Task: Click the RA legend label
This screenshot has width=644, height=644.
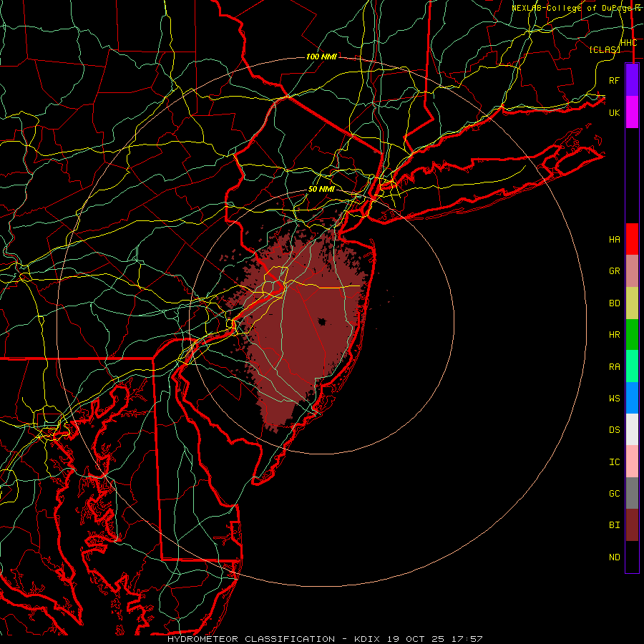Action: point(615,367)
